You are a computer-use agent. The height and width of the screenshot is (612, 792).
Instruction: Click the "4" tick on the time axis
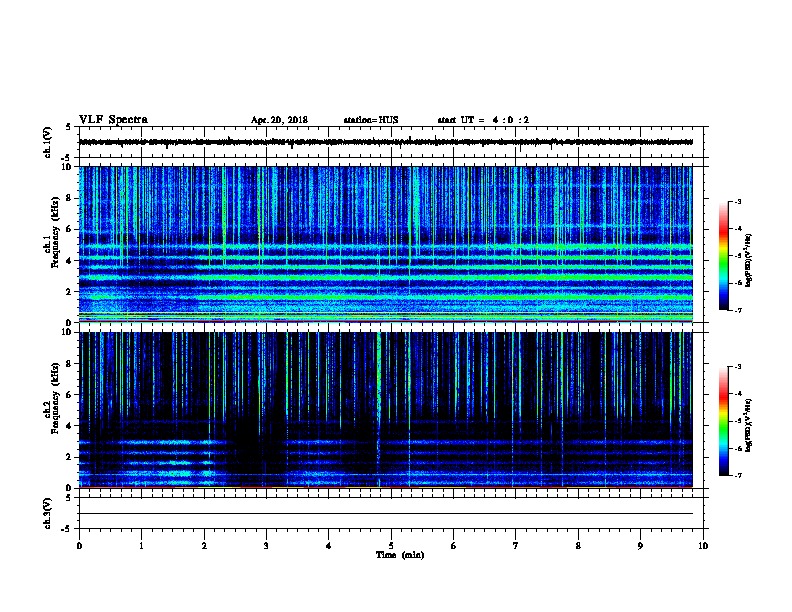329,545
